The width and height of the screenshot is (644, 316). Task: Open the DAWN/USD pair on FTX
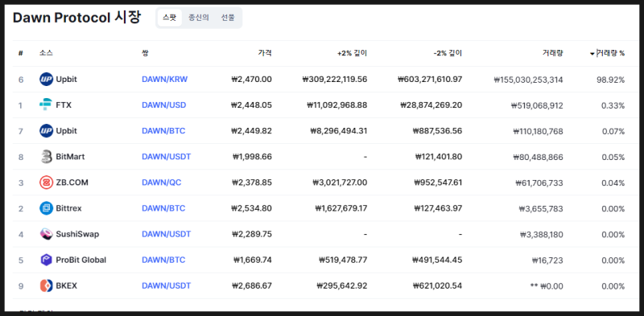(164, 105)
